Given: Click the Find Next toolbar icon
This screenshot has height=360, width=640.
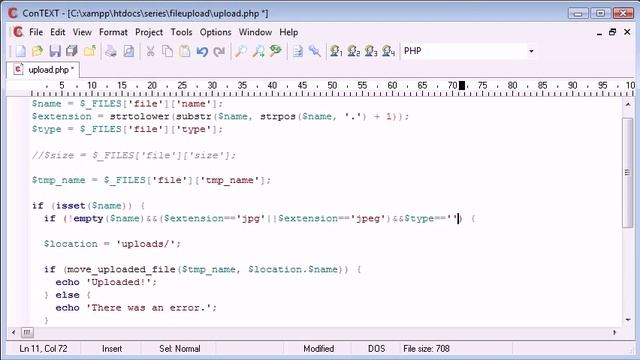Looking at the screenshot, I should (276, 51).
